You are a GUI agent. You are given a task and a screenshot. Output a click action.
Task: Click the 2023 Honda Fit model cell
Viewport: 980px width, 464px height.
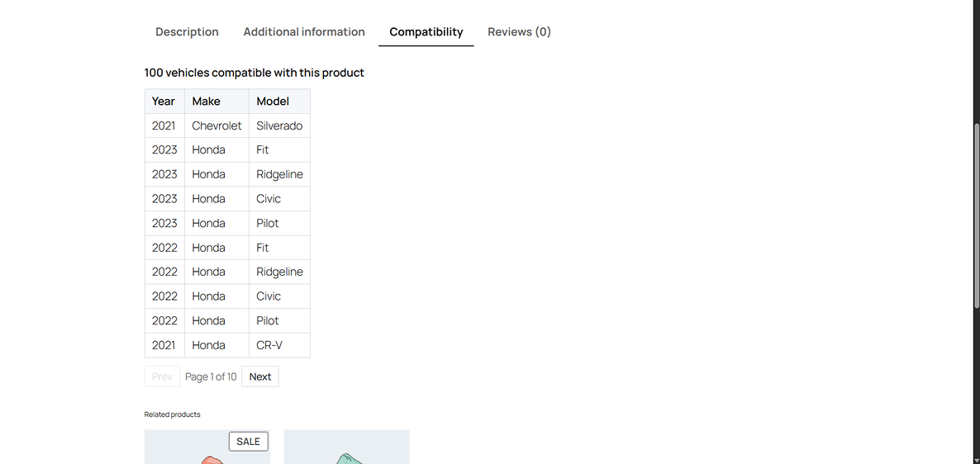click(x=279, y=150)
